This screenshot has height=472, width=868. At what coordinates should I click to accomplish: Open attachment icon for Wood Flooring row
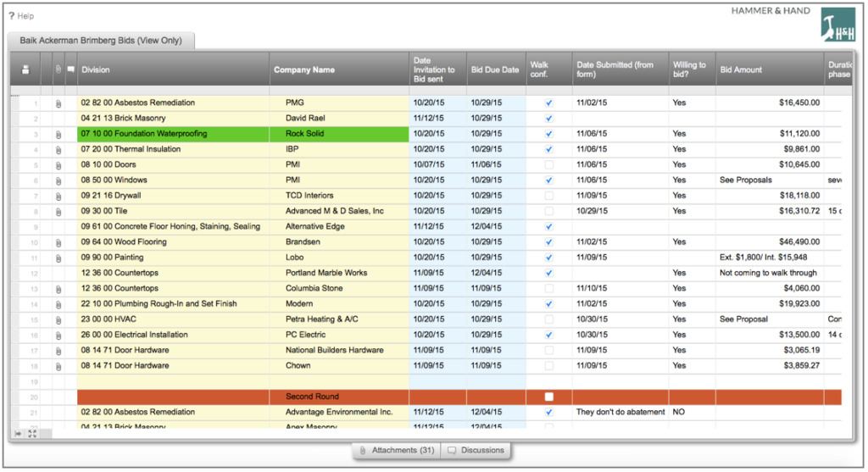coord(58,242)
